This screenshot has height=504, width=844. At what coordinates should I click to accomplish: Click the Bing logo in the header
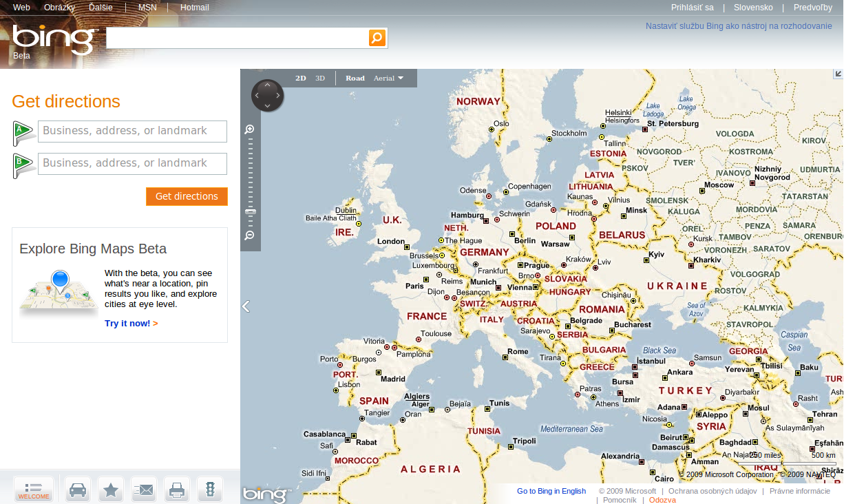pyautogui.click(x=56, y=39)
